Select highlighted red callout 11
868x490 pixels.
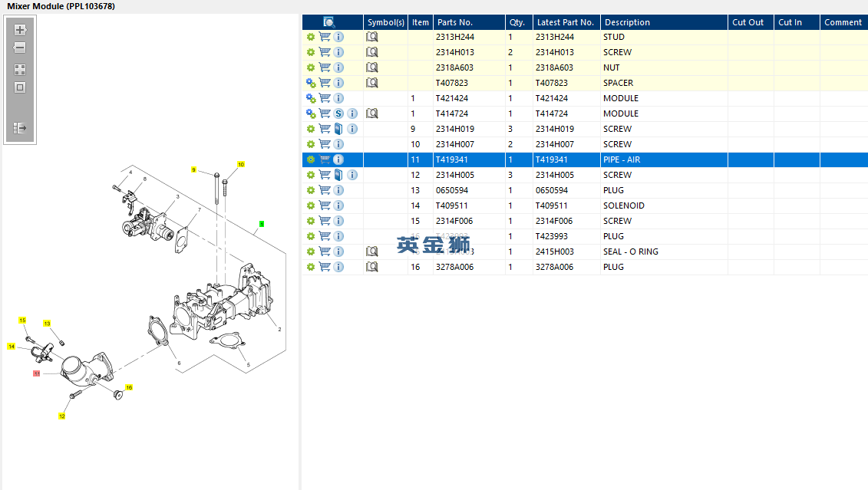pyautogui.click(x=37, y=374)
